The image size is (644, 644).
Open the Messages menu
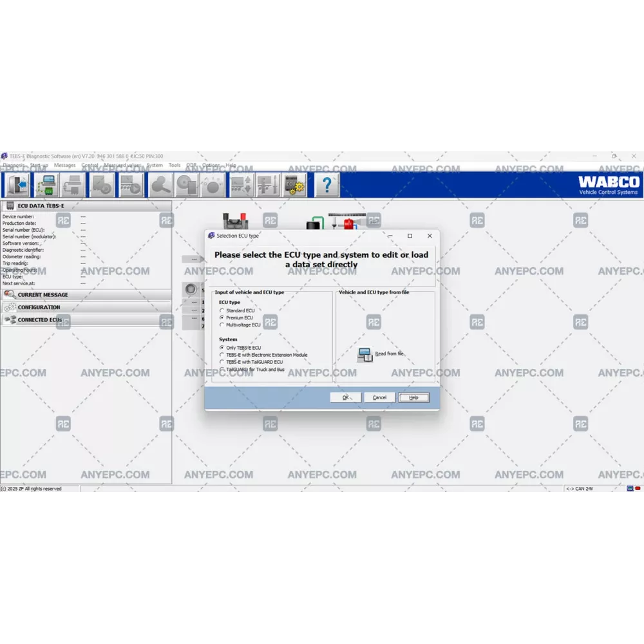pos(64,166)
